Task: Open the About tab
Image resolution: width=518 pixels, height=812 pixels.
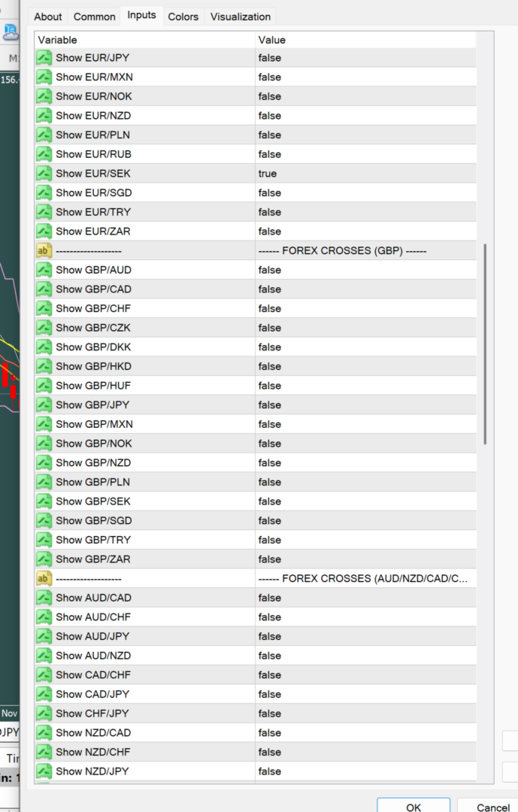Action: [48, 17]
